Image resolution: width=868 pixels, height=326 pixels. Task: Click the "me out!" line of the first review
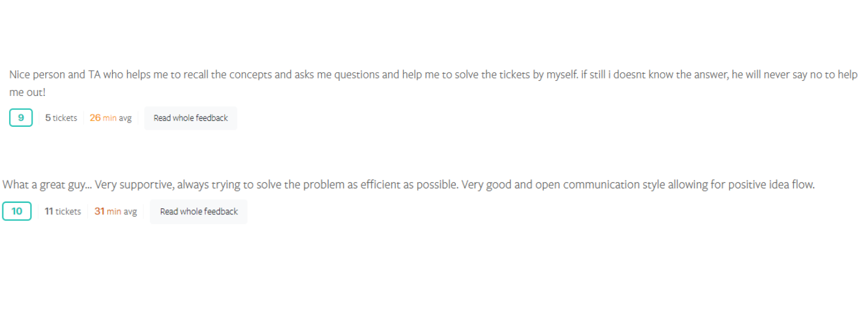tap(27, 92)
